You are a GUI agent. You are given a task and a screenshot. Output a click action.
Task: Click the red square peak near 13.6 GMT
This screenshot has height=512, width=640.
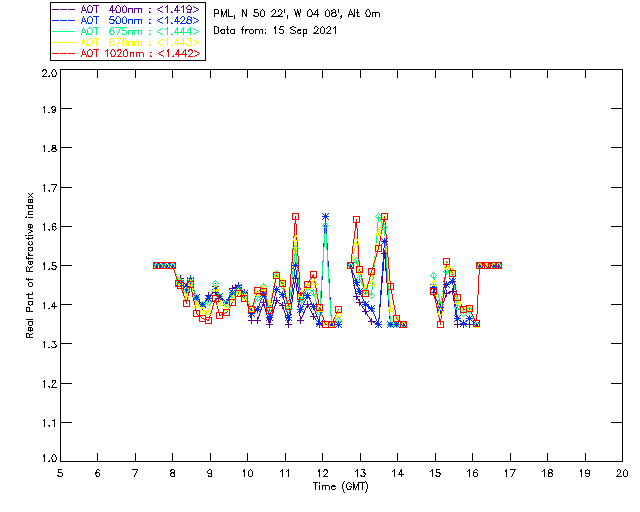[384, 216]
